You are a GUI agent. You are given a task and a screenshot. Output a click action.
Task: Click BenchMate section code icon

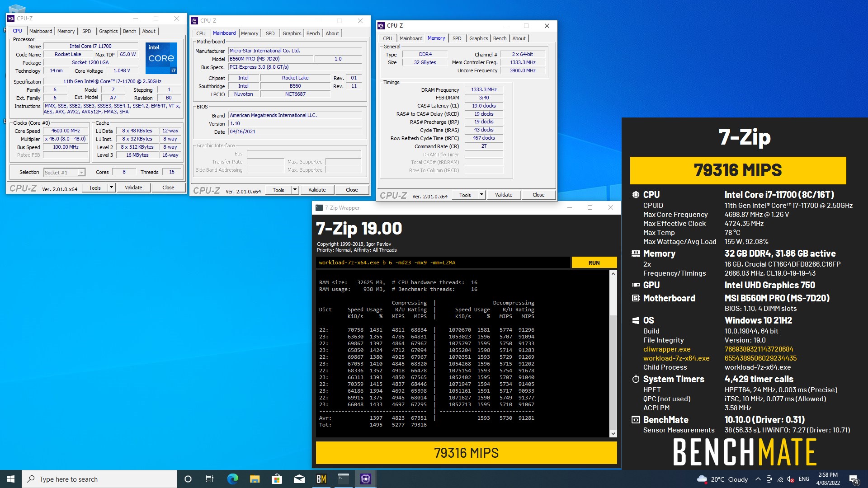tap(636, 420)
